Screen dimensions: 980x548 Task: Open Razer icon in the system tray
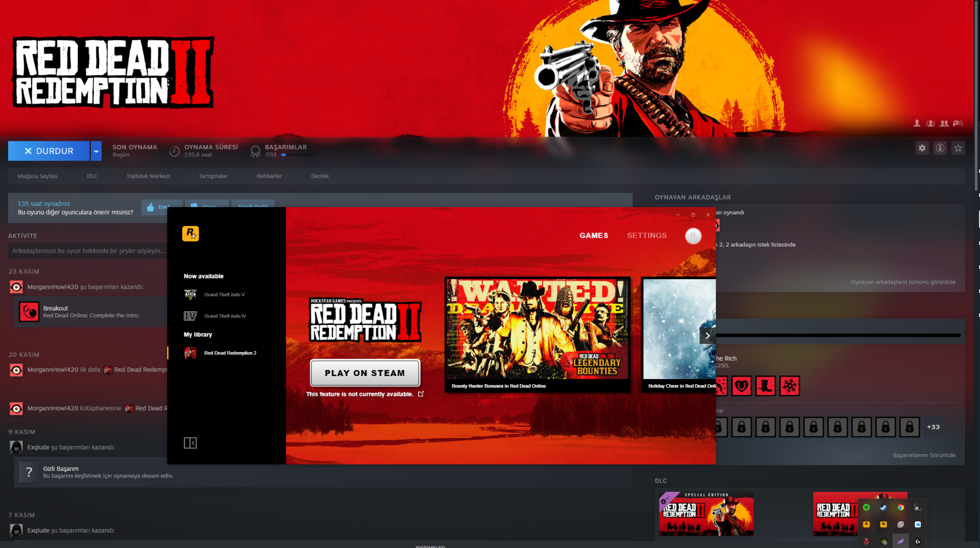866,508
